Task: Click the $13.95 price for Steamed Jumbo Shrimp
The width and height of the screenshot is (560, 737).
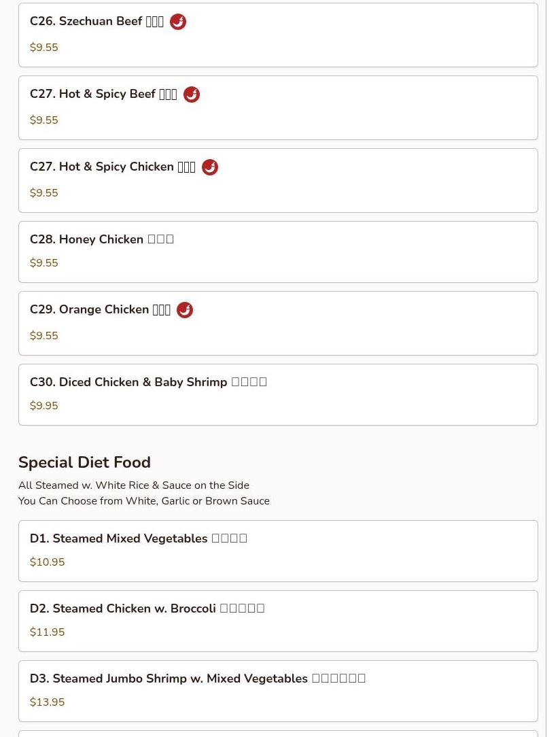Action: 47,702
